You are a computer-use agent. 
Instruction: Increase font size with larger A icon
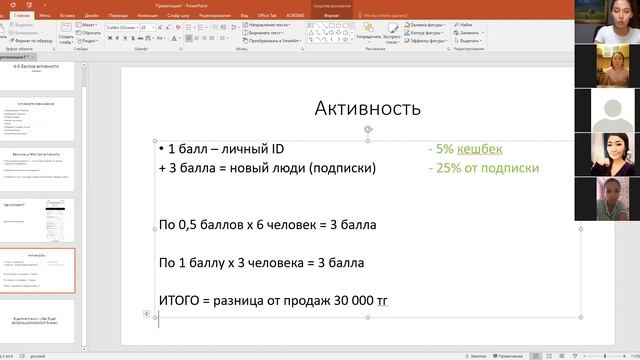point(160,27)
